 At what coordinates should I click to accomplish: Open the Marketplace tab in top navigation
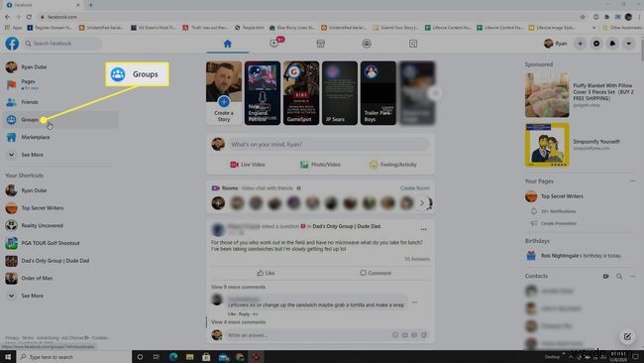(x=320, y=44)
